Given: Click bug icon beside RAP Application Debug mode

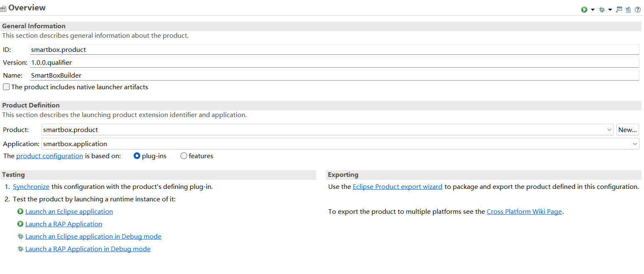Looking at the screenshot, I should pyautogui.click(x=20, y=249).
